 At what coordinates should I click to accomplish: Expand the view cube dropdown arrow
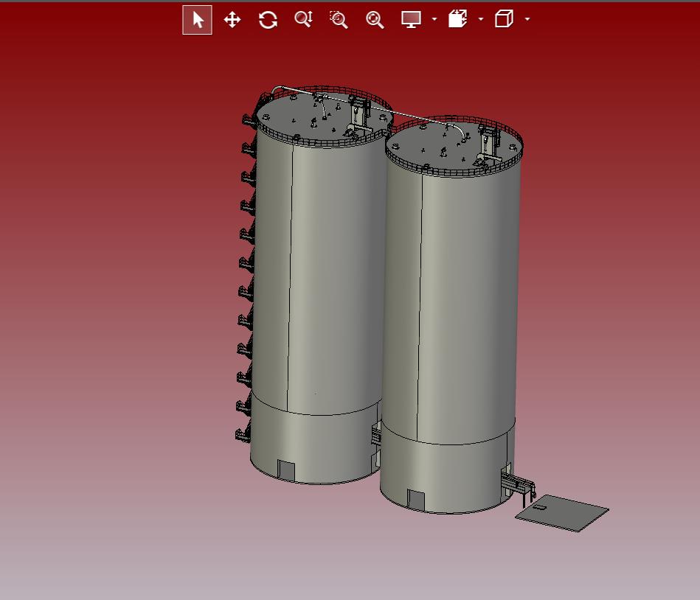pos(527,20)
